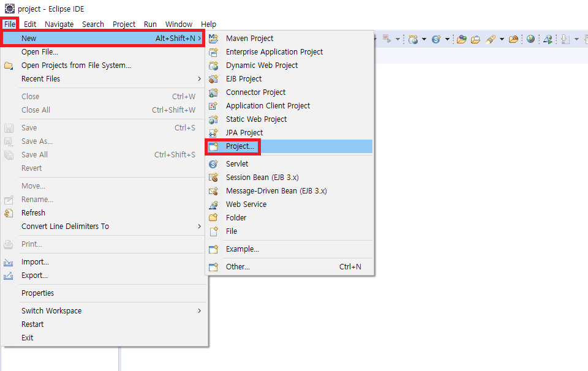Expand Convert Line Delimiters To submenu arrow

200,227
